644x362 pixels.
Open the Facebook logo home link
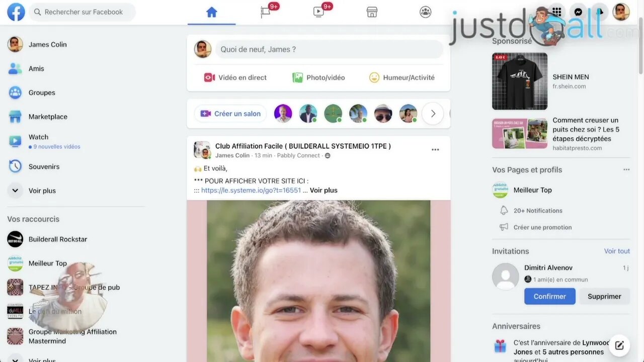click(16, 12)
